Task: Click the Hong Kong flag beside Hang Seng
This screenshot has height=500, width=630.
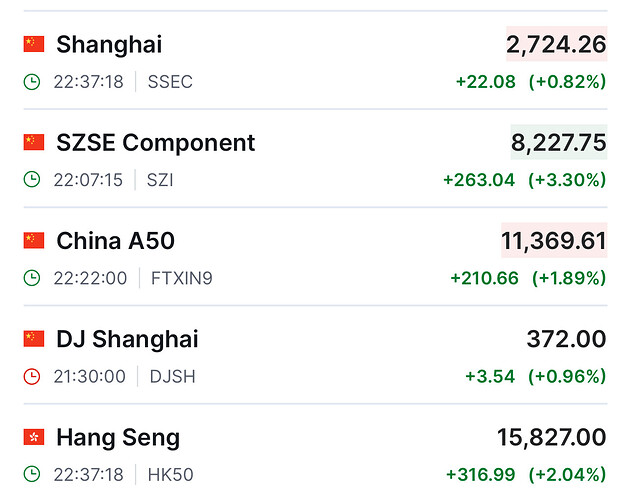Action: 34,437
